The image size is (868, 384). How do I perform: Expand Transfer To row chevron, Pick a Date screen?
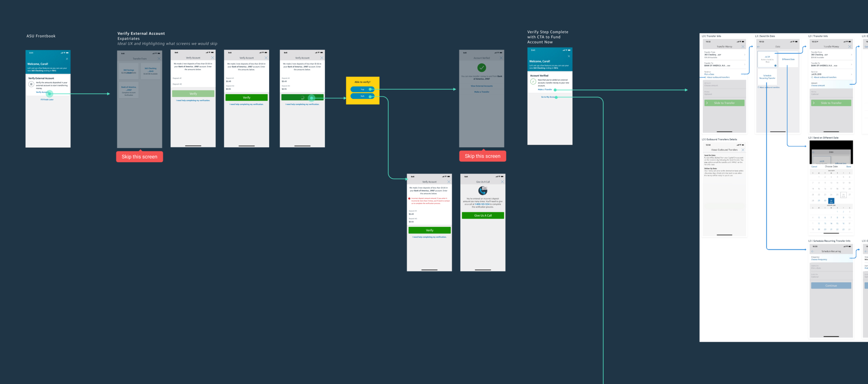(744, 65)
